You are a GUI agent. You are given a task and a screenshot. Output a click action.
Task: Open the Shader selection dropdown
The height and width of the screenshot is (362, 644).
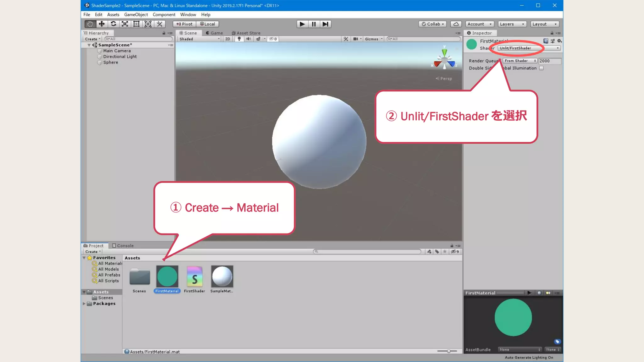point(529,48)
